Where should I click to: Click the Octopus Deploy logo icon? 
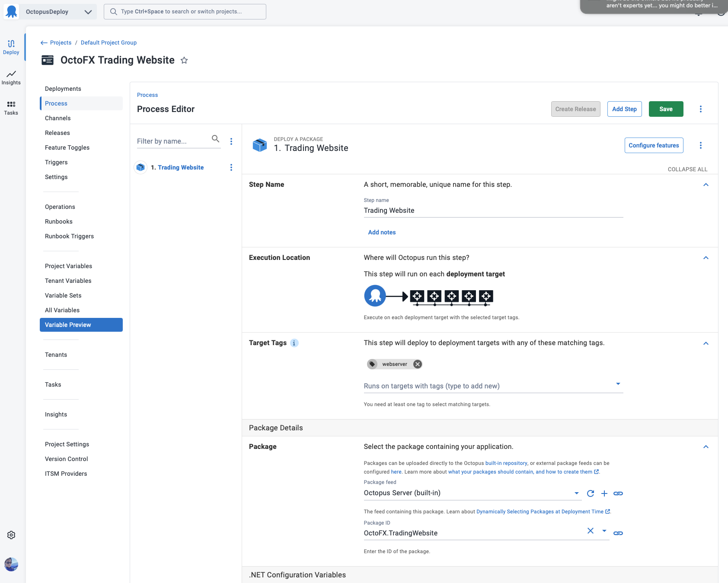(11, 12)
